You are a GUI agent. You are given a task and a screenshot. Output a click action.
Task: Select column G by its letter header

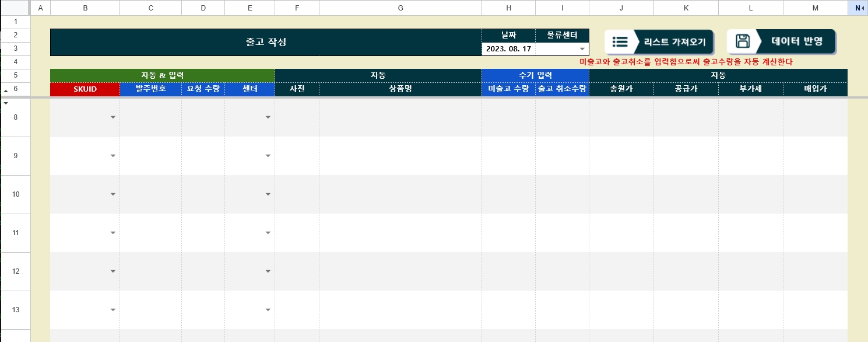point(400,8)
